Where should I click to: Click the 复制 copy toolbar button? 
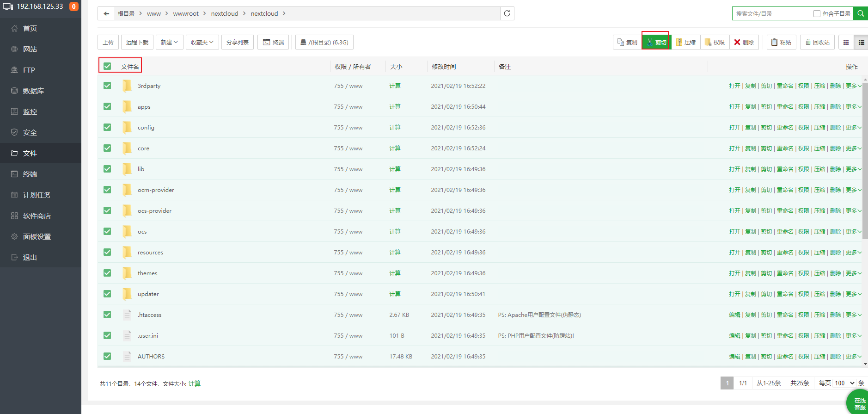(x=627, y=42)
